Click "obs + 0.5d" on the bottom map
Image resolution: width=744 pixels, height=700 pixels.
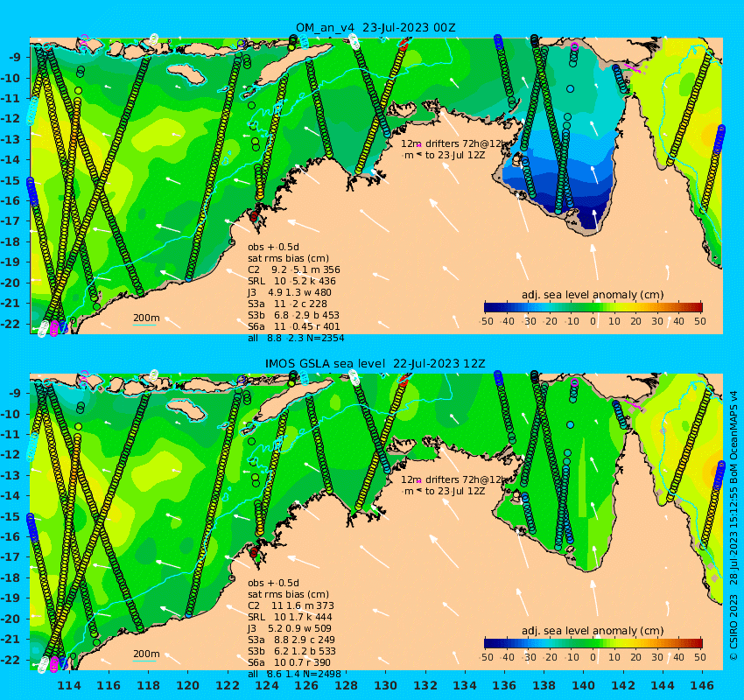[273, 583]
